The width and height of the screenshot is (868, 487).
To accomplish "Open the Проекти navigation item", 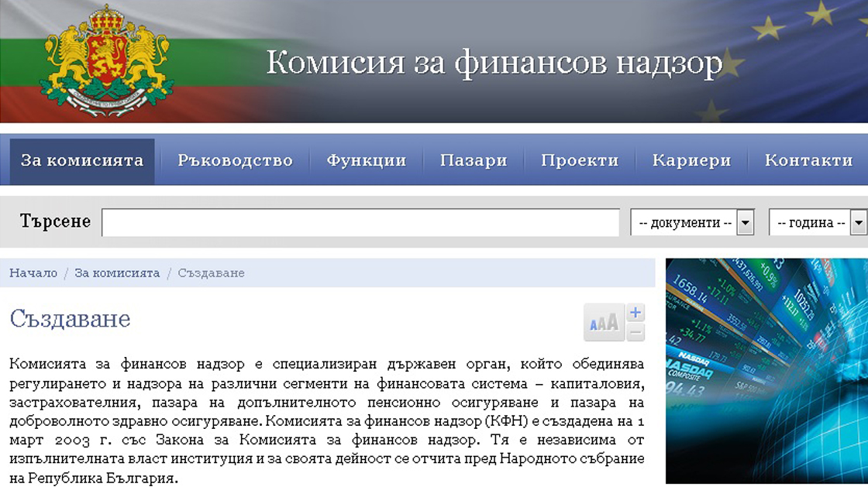I will pyautogui.click(x=579, y=161).
